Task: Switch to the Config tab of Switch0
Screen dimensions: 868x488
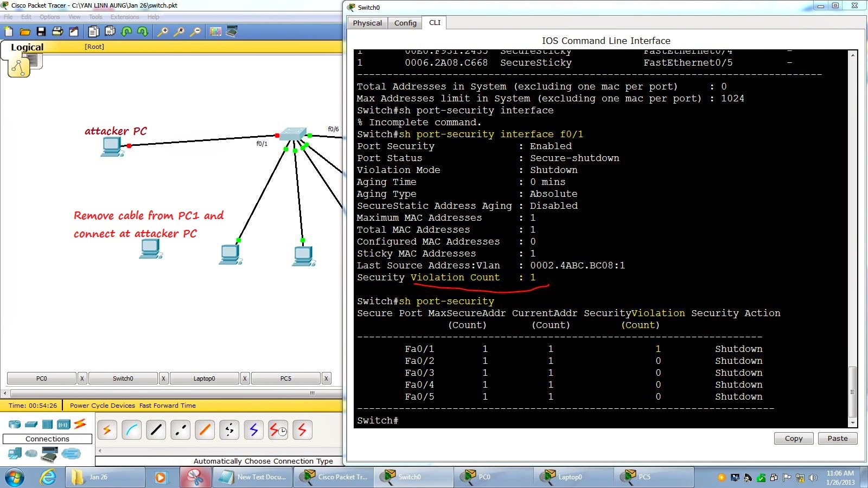Action: (405, 23)
